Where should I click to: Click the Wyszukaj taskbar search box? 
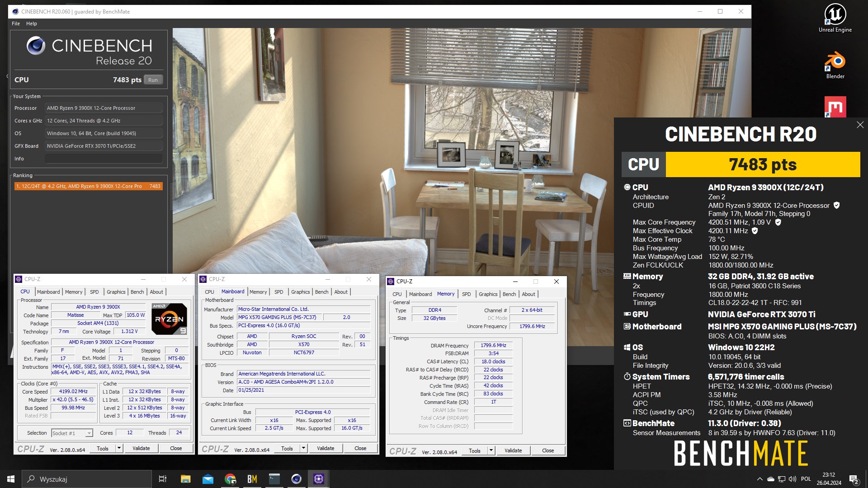pos(86,479)
